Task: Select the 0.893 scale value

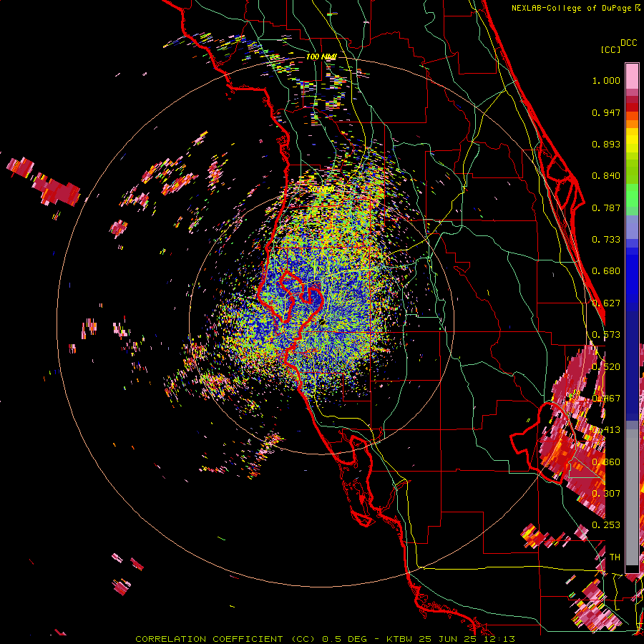Action: click(x=606, y=144)
